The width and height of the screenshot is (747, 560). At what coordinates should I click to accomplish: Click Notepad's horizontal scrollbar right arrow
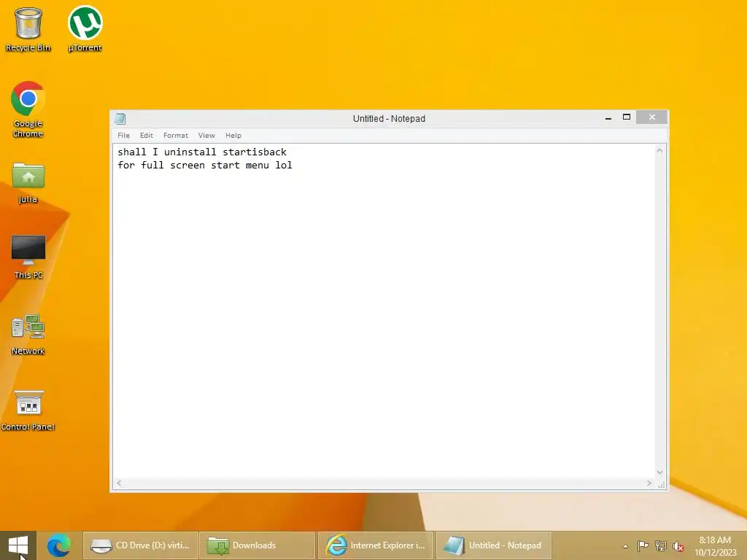649,483
